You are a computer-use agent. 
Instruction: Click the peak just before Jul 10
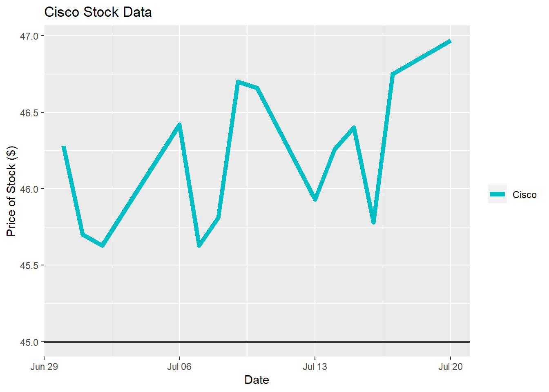(238, 82)
